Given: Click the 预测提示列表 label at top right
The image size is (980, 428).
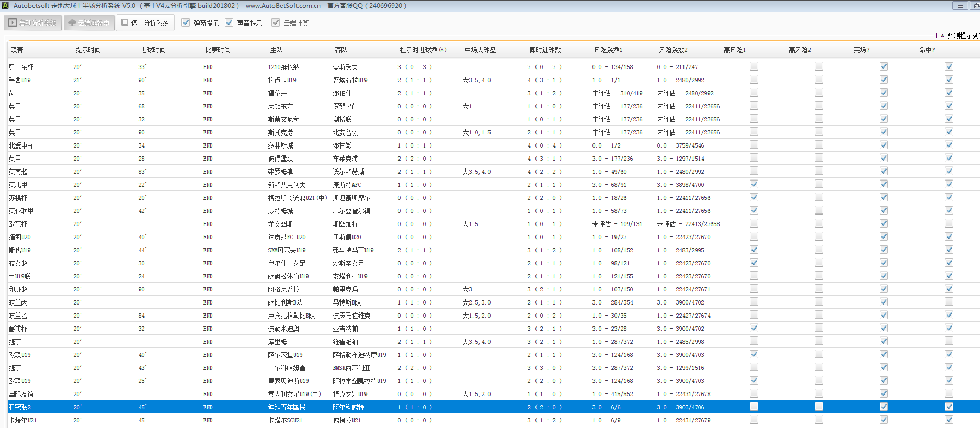Looking at the screenshot, I should [x=963, y=36].
